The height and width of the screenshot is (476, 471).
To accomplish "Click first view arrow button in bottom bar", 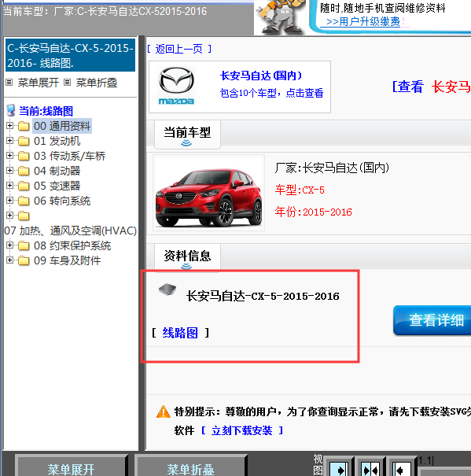I will tap(339, 468).
